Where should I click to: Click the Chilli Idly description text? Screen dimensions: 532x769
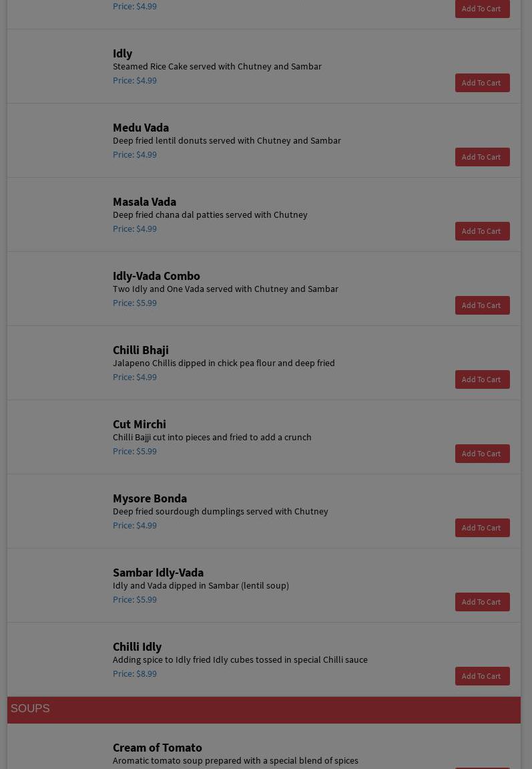240,659
